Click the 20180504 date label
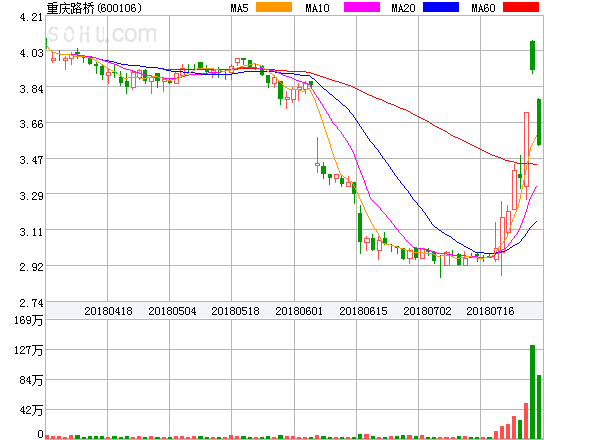 (x=172, y=311)
